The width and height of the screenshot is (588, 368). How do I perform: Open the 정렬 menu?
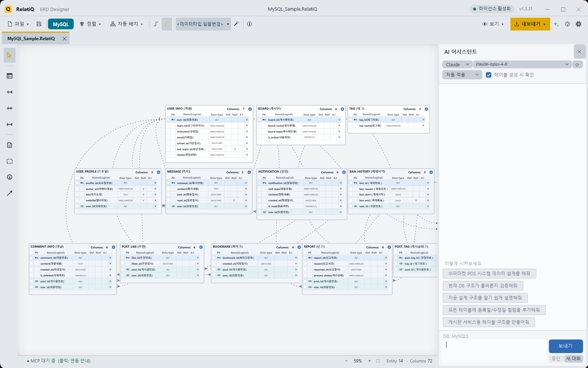click(x=90, y=24)
